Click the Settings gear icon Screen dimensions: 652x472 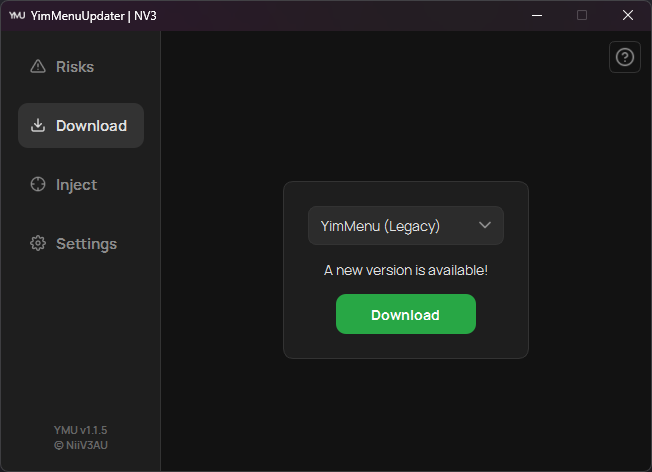click(x=38, y=243)
